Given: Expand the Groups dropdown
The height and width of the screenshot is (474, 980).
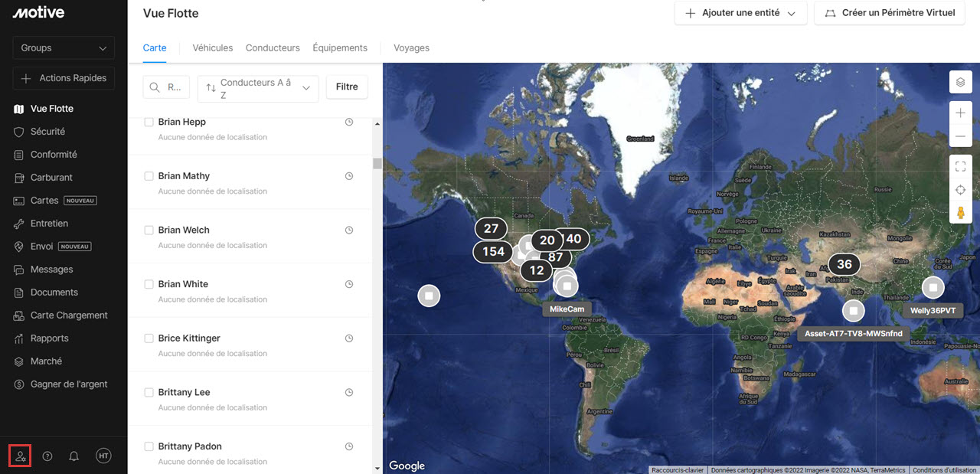Looking at the screenshot, I should coord(64,48).
